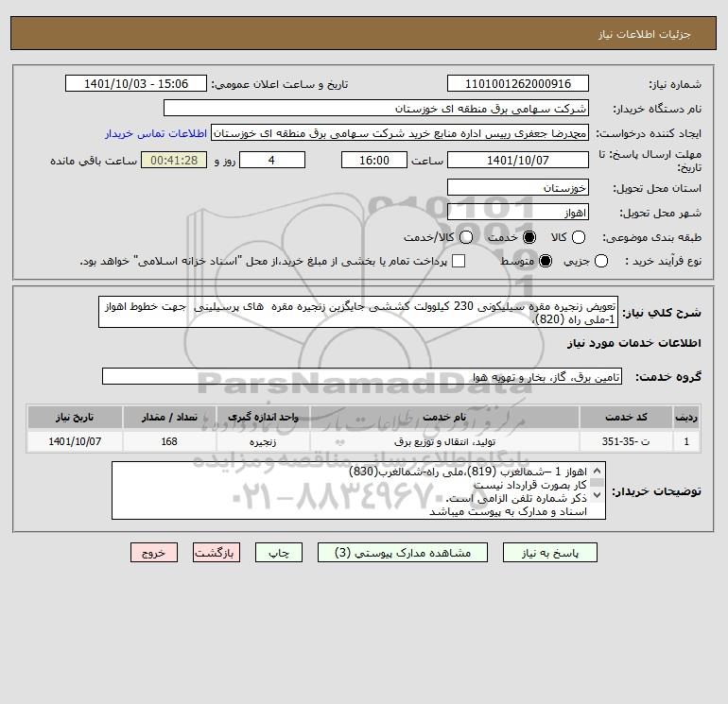The width and height of the screenshot is (728, 704).
Task: Click the اطلاعات خدمات مورد نیاز heading
Action: click(633, 343)
